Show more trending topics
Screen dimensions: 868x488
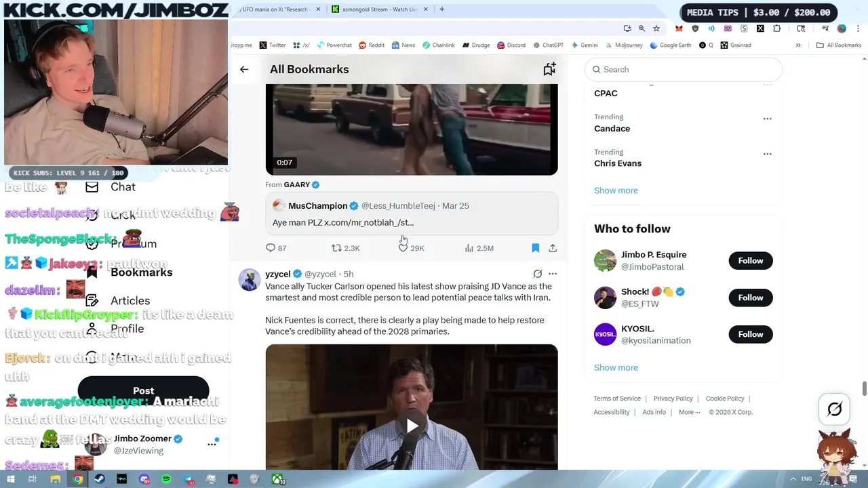coord(616,190)
